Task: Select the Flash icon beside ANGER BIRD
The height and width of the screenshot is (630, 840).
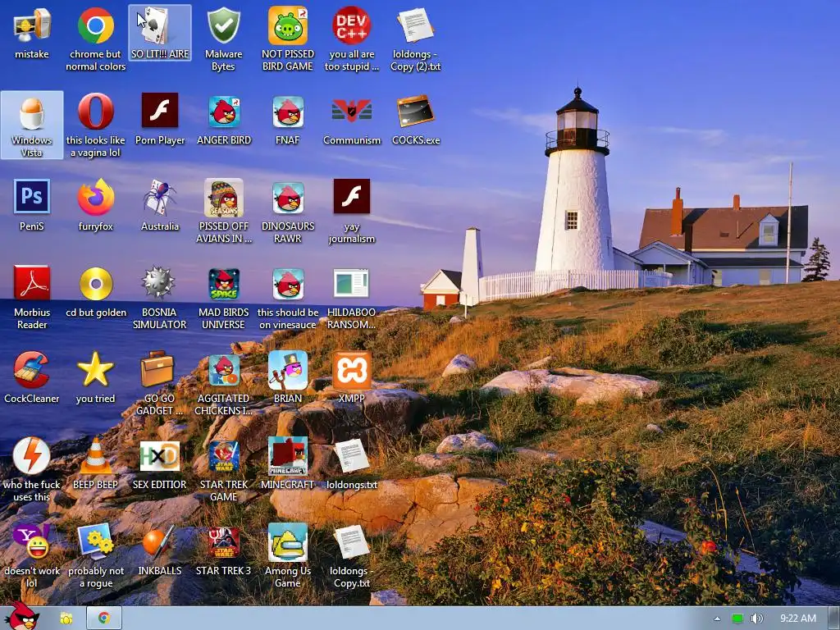Action: [x=160, y=120]
